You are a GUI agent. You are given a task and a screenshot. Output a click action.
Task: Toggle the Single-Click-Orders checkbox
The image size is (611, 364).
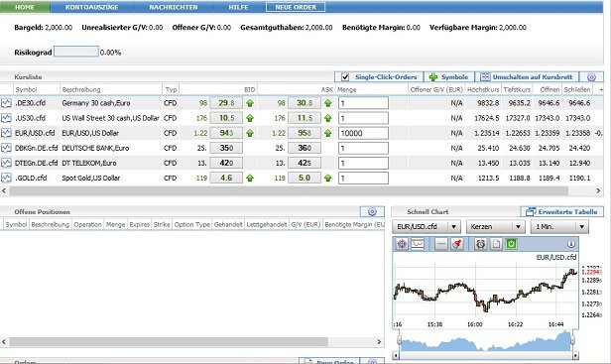click(x=345, y=77)
